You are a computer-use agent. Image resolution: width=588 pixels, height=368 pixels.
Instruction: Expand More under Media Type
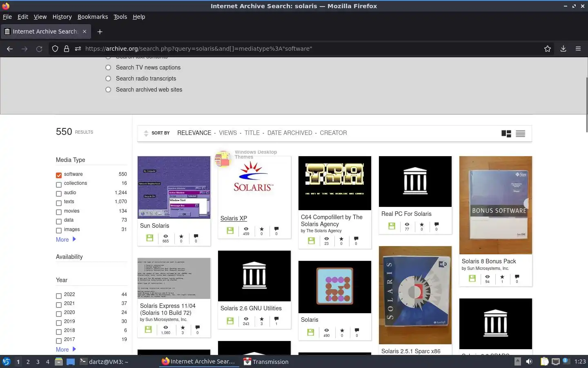point(66,240)
